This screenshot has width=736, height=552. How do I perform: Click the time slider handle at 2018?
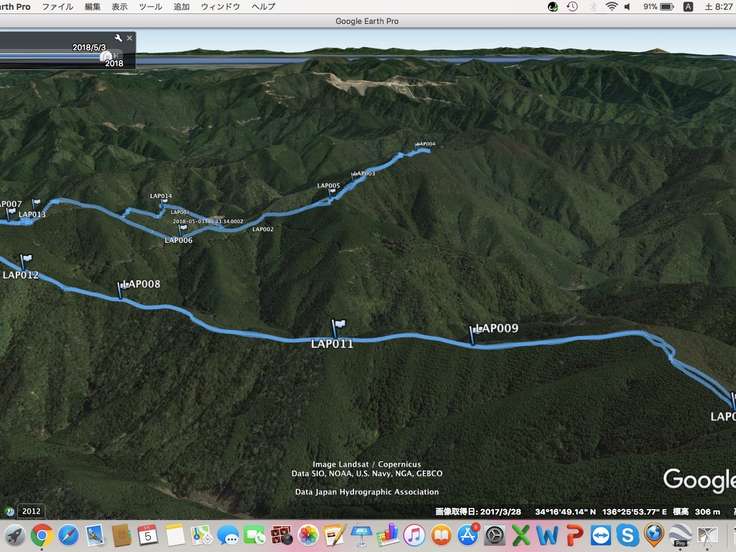(106, 56)
